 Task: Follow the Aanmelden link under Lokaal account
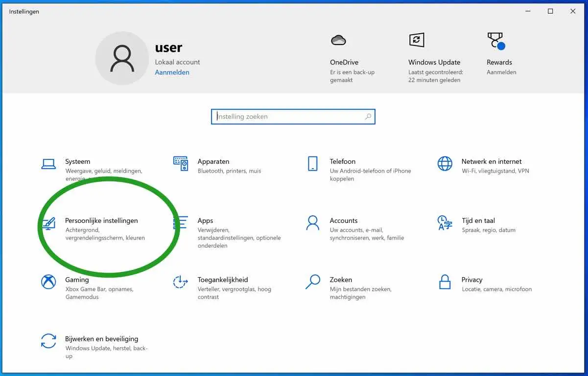coord(172,72)
